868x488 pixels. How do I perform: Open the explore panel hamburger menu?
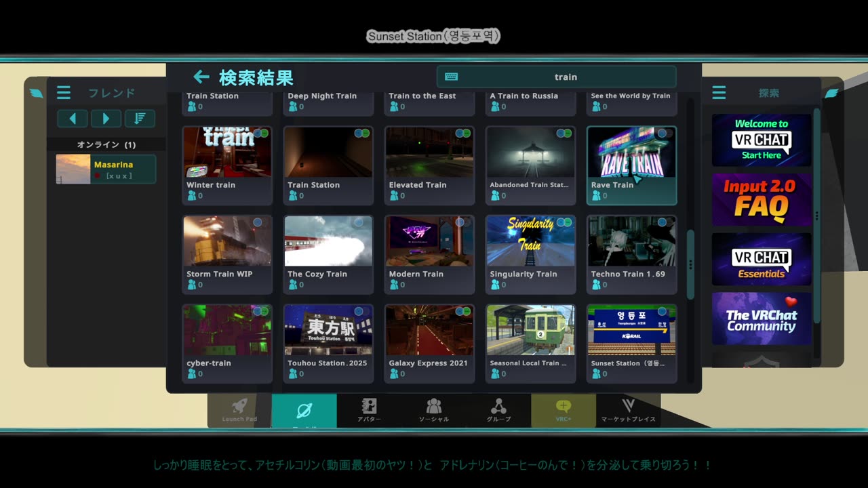coord(719,93)
